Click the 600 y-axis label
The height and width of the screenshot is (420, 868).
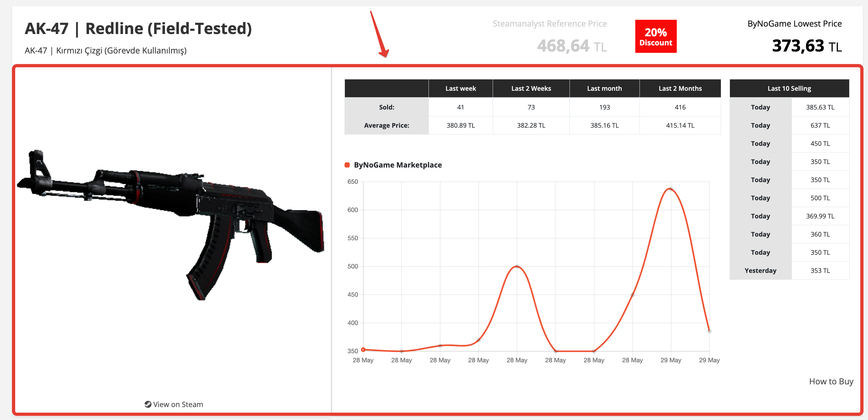352,210
